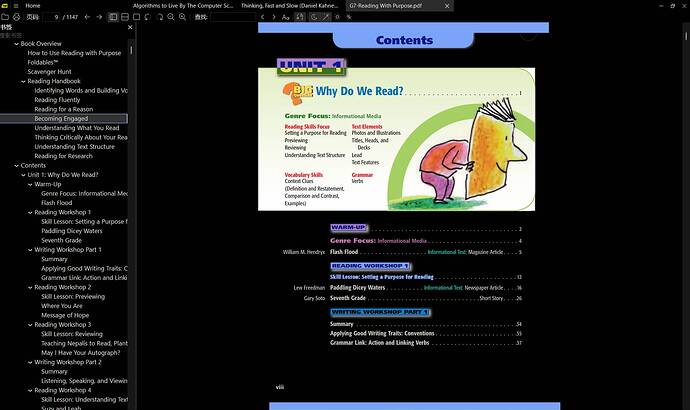
Task: Open the Home tab
Action: pos(33,6)
